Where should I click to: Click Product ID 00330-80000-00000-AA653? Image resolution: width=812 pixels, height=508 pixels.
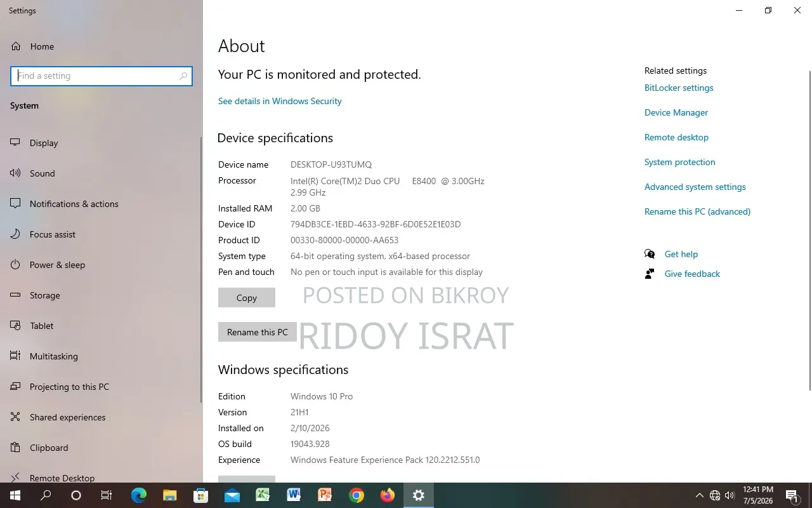click(x=344, y=240)
